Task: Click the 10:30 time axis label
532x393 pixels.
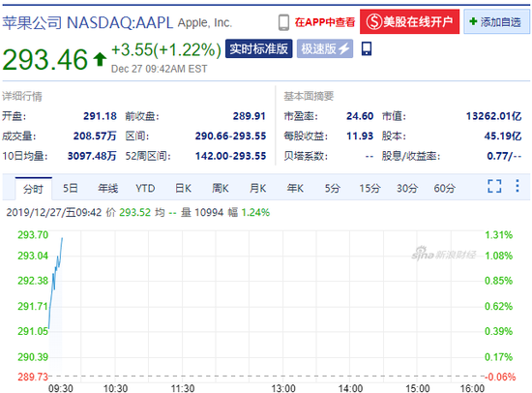Action: pos(115,388)
